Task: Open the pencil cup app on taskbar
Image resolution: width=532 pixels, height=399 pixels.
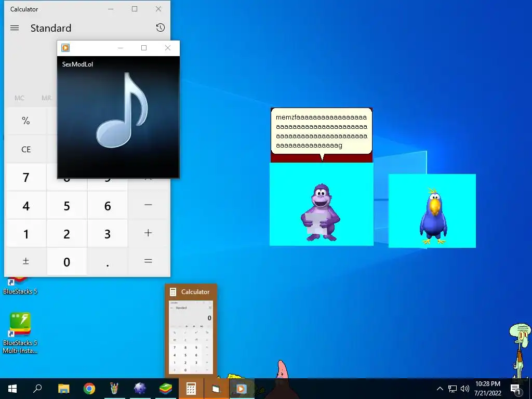Action: [x=114, y=389]
